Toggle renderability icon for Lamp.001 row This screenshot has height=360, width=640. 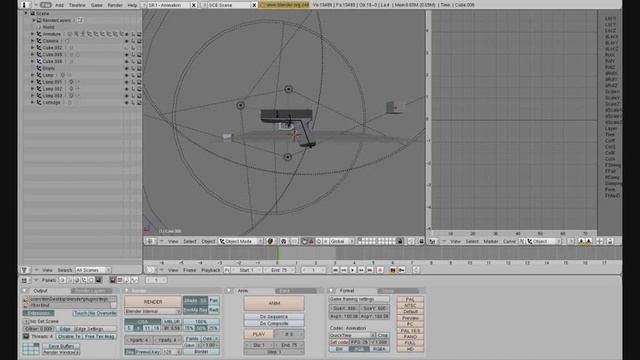pos(140,82)
